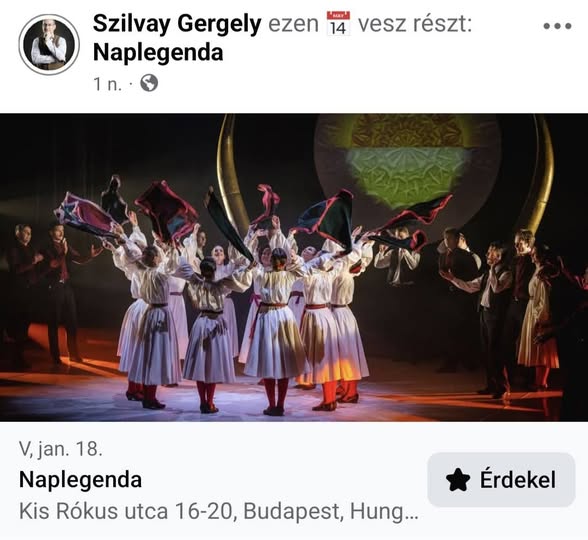Image resolution: width=588 pixels, height=540 pixels.
Task: Click the star icon on Érdekel
Action: [458, 480]
